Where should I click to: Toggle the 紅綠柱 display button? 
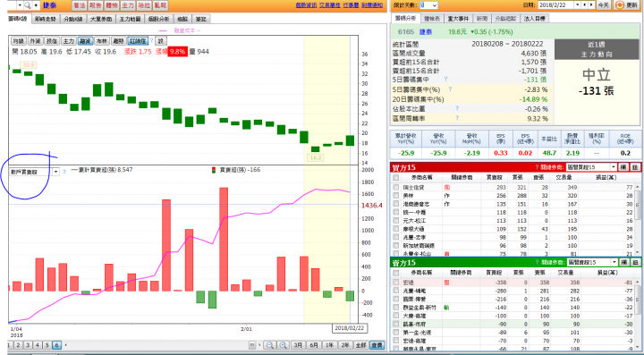point(138,41)
